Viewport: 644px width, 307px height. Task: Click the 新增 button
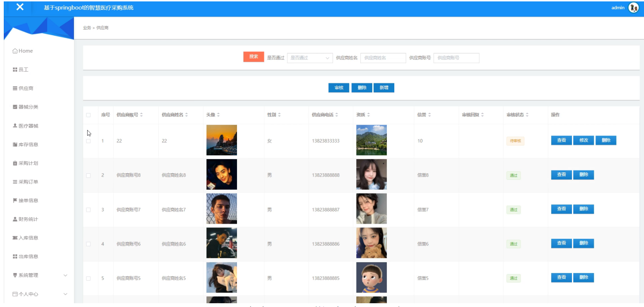coord(384,88)
